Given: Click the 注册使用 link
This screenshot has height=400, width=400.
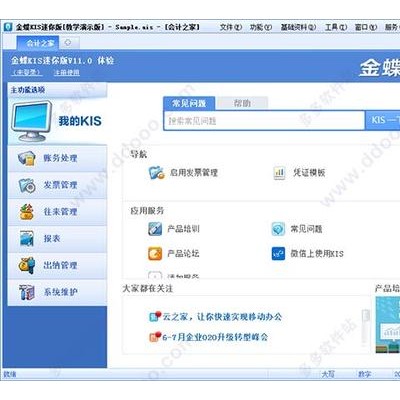Looking at the screenshot, I should [67, 72].
